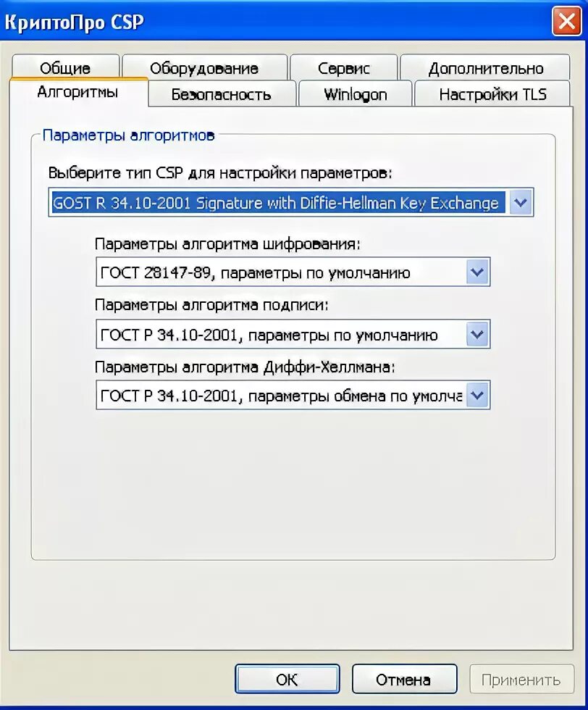Expand encryption algorithm dropdown arrow

tap(477, 272)
